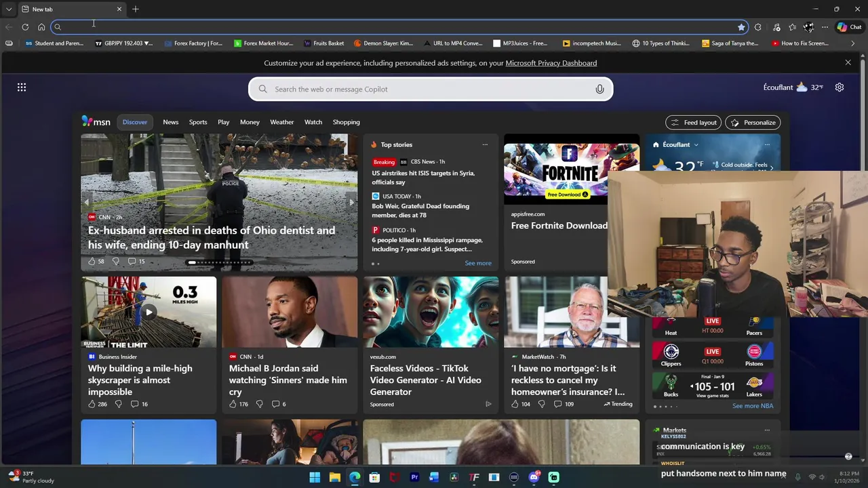
Task: Open the Shopping tab
Action: (347, 122)
